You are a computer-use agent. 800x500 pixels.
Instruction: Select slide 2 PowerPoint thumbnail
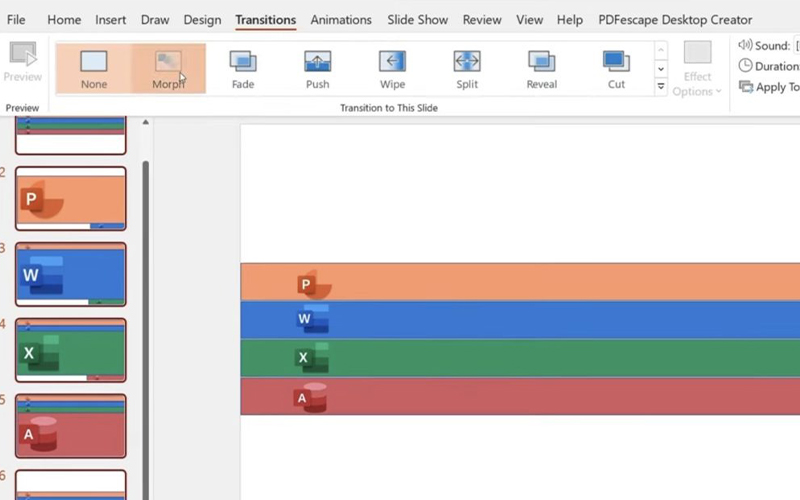[70, 198]
